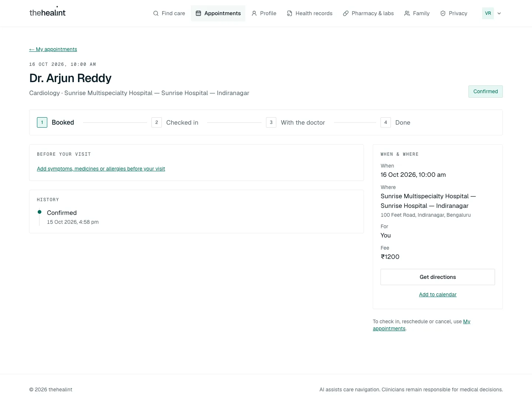Open the Health records tab
Viewport: 532px width, 405px height.
click(310, 13)
